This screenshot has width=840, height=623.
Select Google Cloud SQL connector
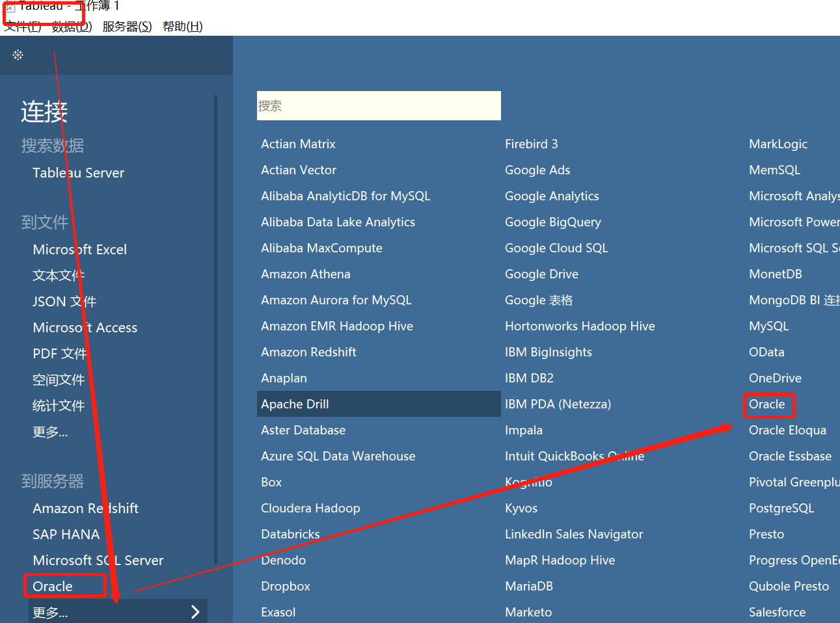(557, 248)
